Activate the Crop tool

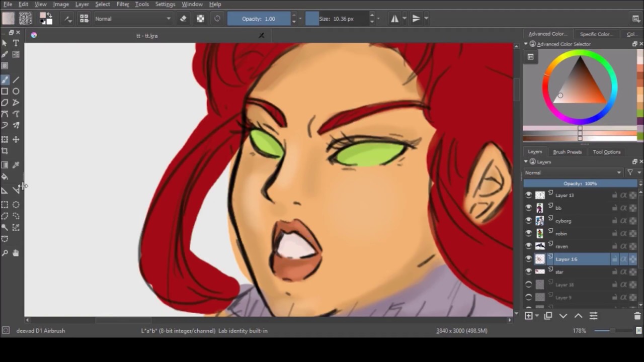[x=5, y=151]
